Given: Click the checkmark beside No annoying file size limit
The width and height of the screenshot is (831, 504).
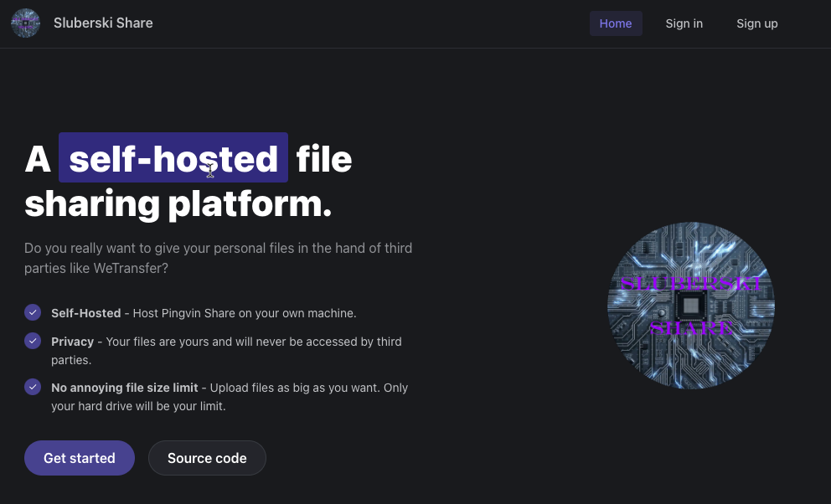Looking at the screenshot, I should point(33,387).
